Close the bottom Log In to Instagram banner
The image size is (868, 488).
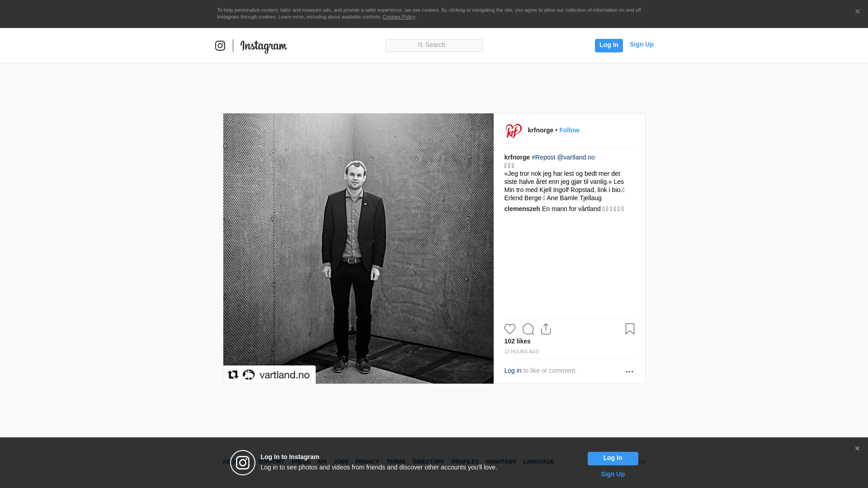(x=857, y=449)
